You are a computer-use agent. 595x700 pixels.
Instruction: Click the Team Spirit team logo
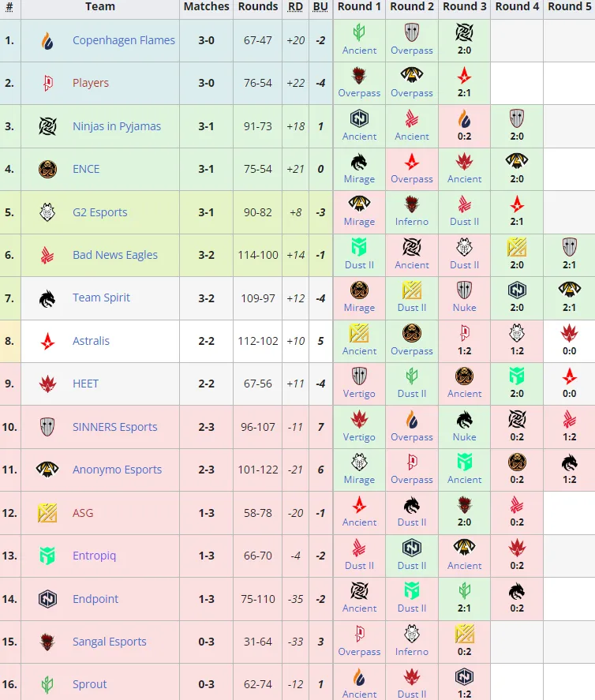point(47,298)
